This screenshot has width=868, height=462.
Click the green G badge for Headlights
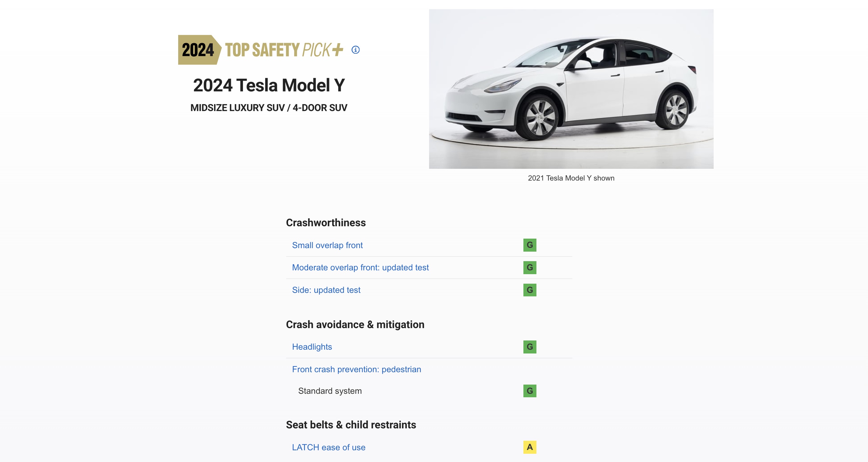pos(530,347)
